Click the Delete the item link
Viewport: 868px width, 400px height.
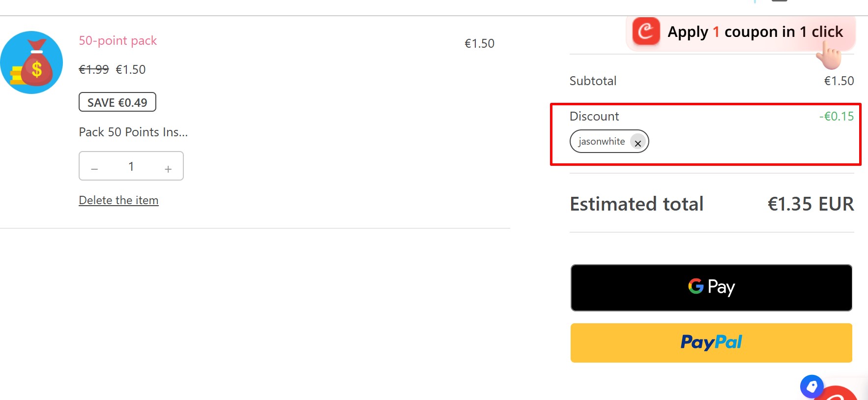118,200
